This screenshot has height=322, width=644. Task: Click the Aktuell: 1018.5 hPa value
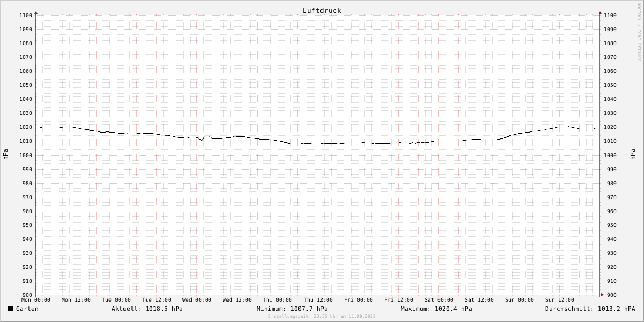(147, 309)
